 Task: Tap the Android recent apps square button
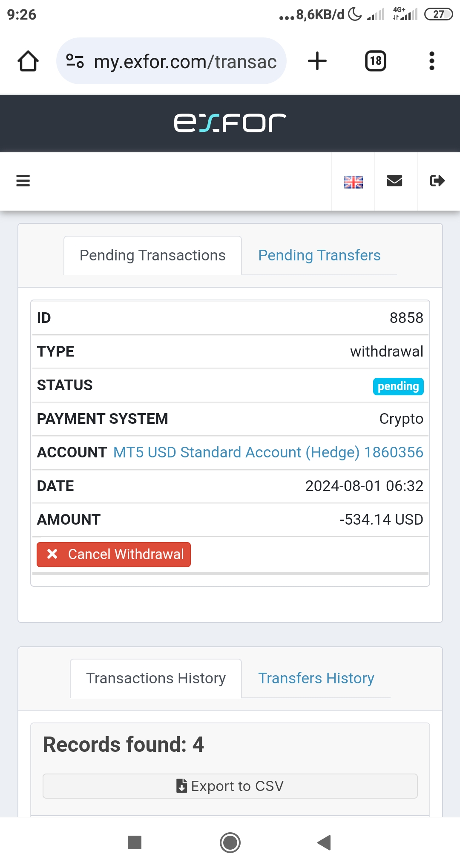pos(135,842)
